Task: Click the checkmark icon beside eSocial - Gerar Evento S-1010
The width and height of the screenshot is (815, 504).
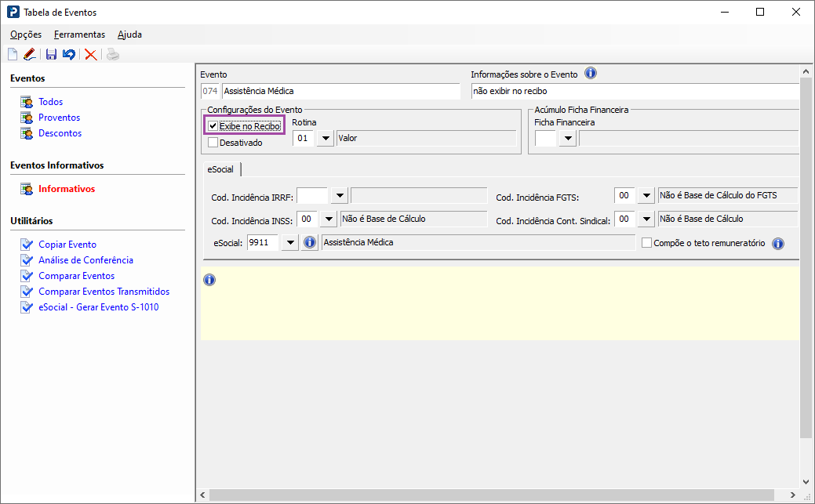Action: tap(27, 307)
